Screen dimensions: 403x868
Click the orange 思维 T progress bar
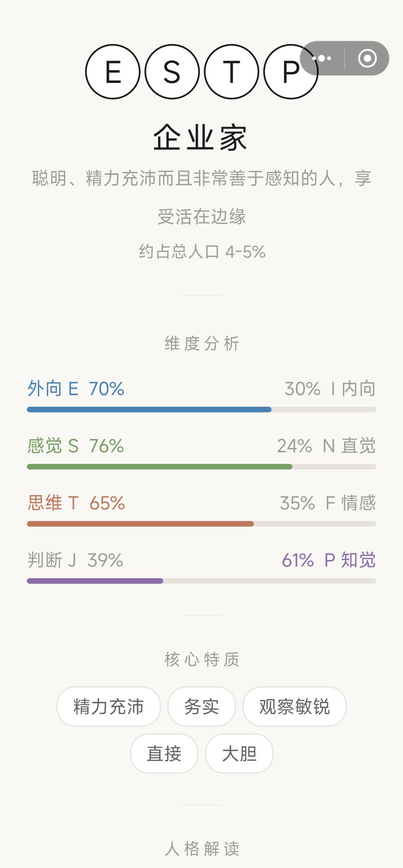(202, 524)
